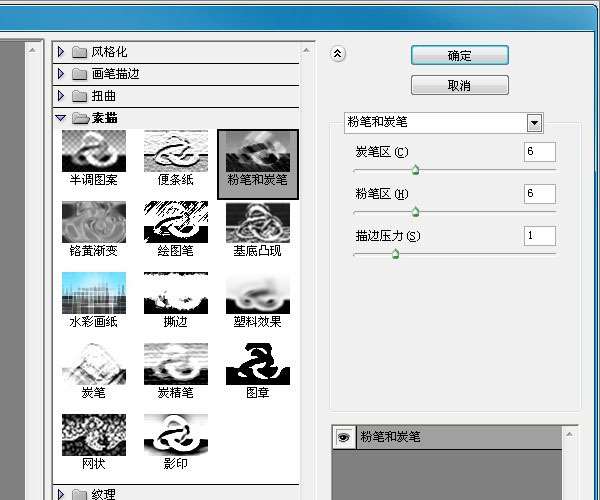Image resolution: width=600 pixels, height=500 pixels.
Task: Expand the 纹理 filter folder
Action: click(x=60, y=494)
